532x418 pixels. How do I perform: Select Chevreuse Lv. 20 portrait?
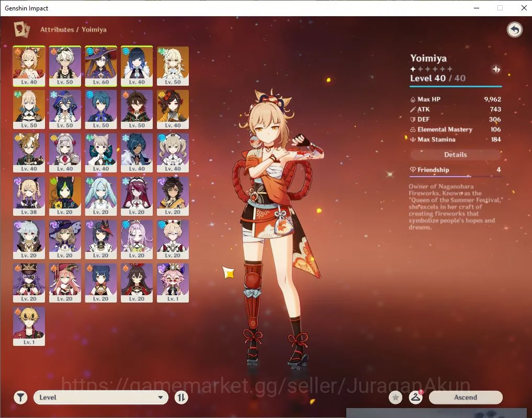pyautogui.click(x=29, y=283)
